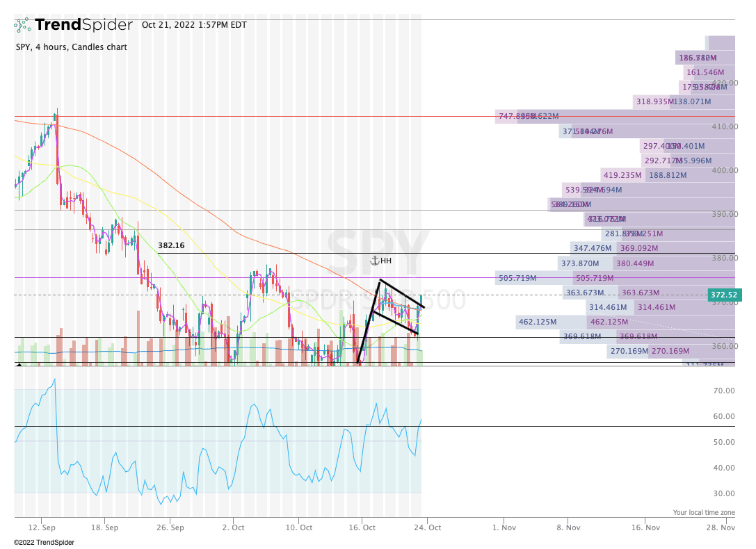Open the 24. Oct date axis marker
The height and width of the screenshot is (549, 756).
tap(429, 527)
